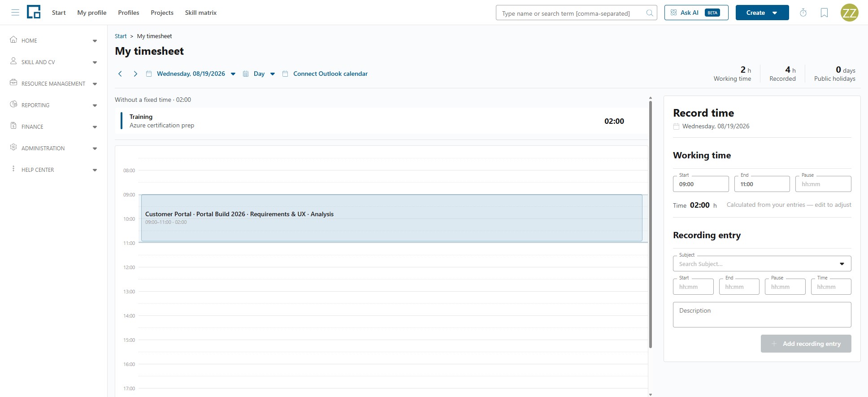This screenshot has width=868, height=397.
Task: Open the Create dropdown button
Action: click(x=762, y=13)
